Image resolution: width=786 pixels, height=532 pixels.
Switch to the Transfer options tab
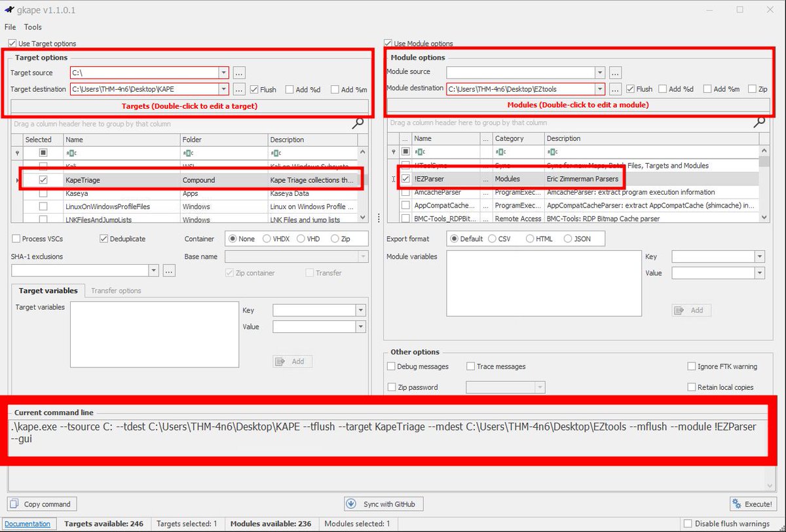116,290
